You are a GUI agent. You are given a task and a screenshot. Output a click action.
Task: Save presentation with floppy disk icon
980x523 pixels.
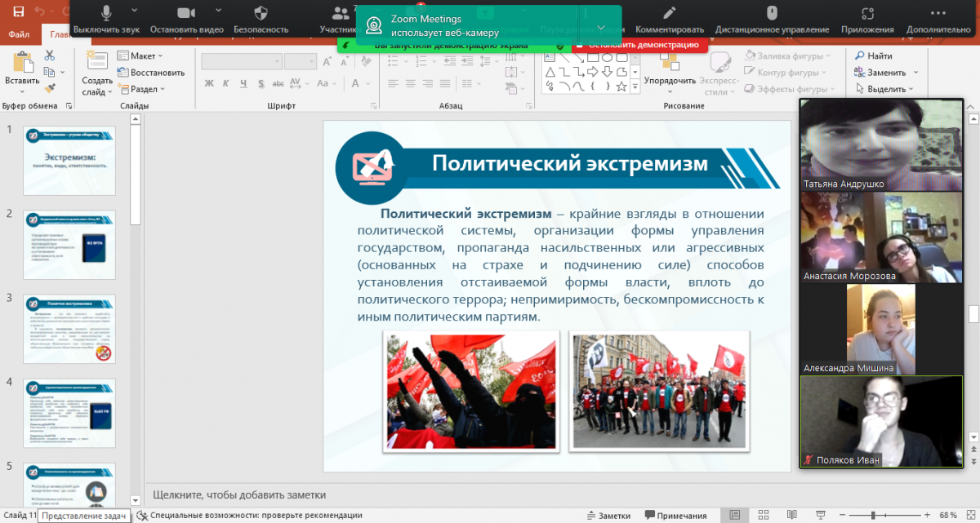click(18, 12)
